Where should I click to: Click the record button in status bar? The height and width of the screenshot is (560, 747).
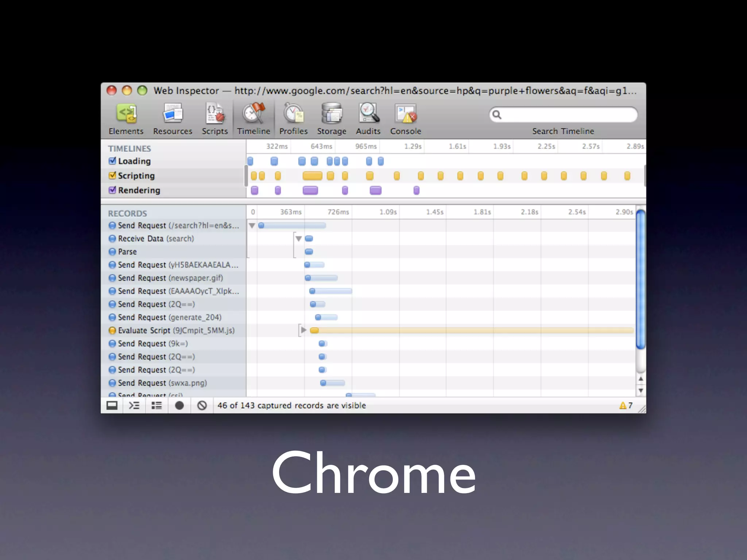pos(179,405)
